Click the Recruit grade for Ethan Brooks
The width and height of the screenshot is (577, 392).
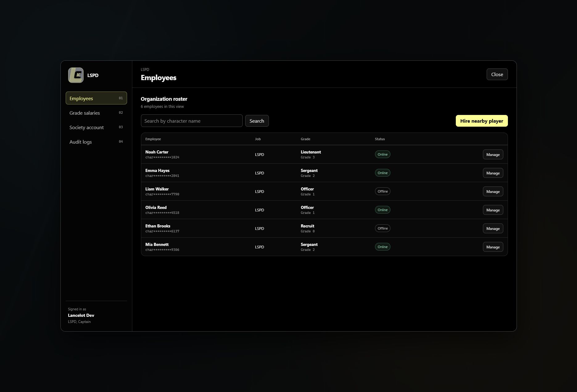[x=307, y=226]
